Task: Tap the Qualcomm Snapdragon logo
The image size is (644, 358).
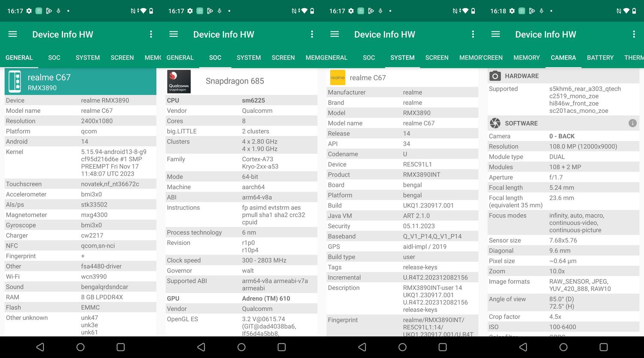Action: coord(179,81)
